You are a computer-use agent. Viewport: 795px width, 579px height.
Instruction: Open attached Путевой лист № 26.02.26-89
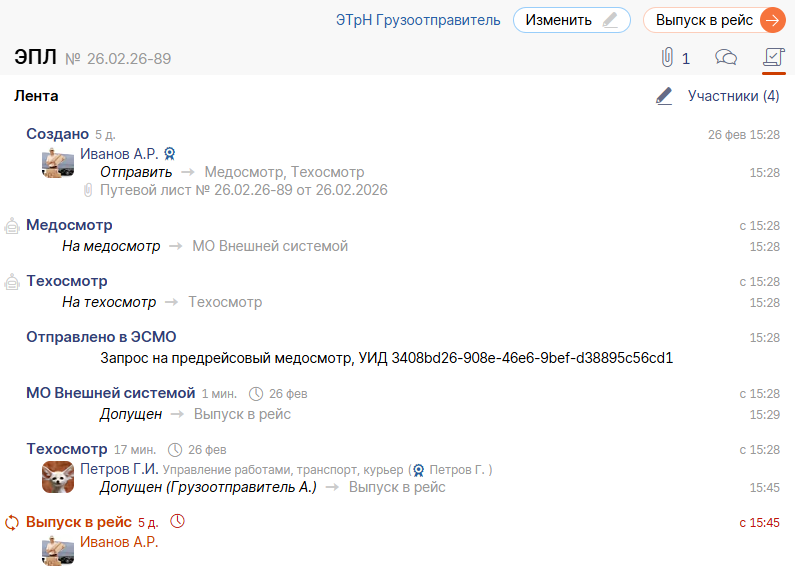coord(243,190)
